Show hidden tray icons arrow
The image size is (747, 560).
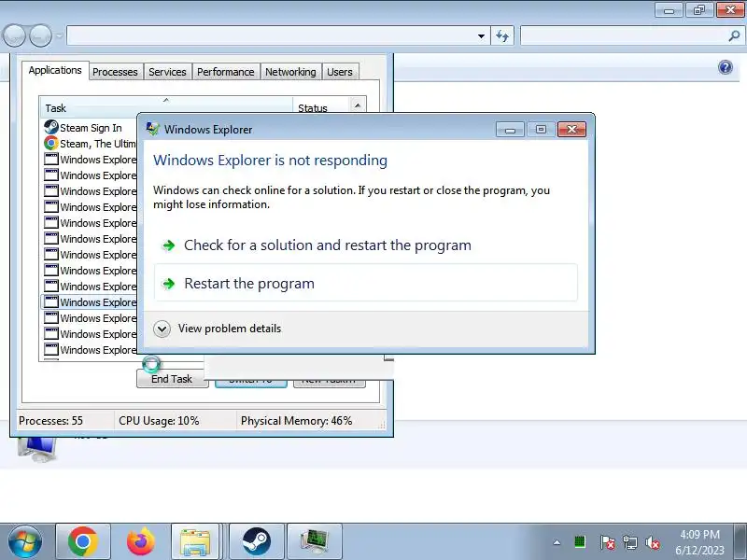(x=557, y=542)
